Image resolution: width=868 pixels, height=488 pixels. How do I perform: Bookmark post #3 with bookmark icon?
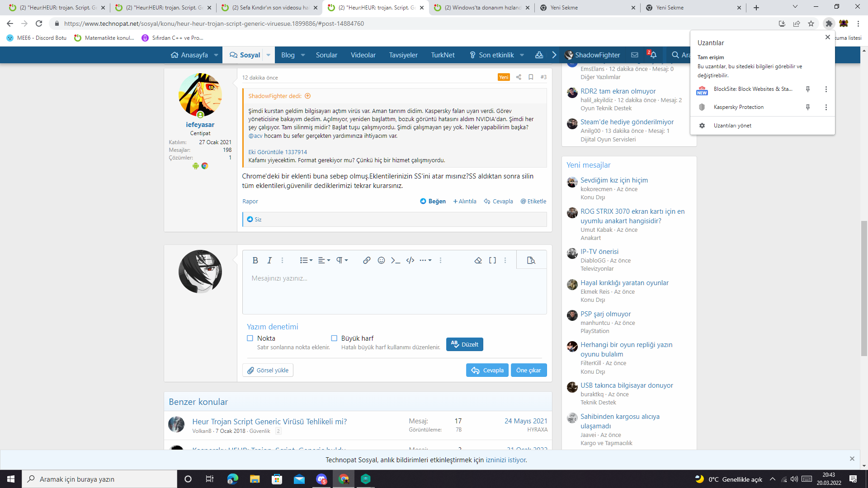[531, 77]
